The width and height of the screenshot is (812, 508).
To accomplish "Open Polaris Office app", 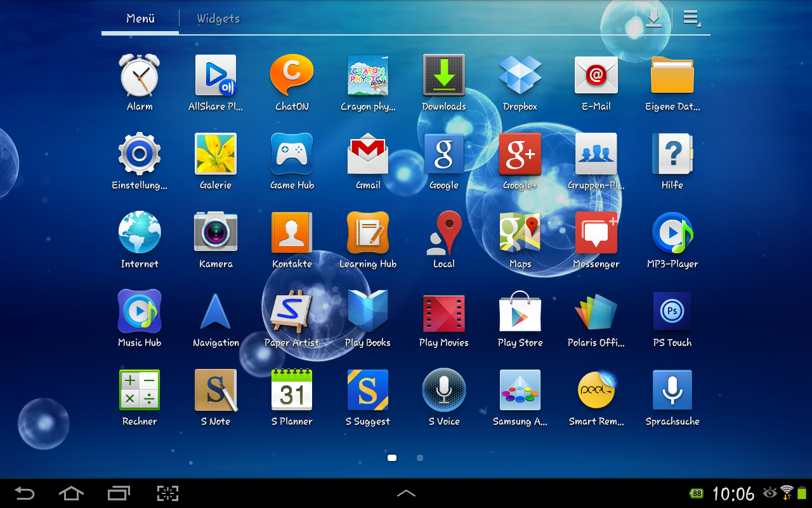I will pyautogui.click(x=596, y=312).
